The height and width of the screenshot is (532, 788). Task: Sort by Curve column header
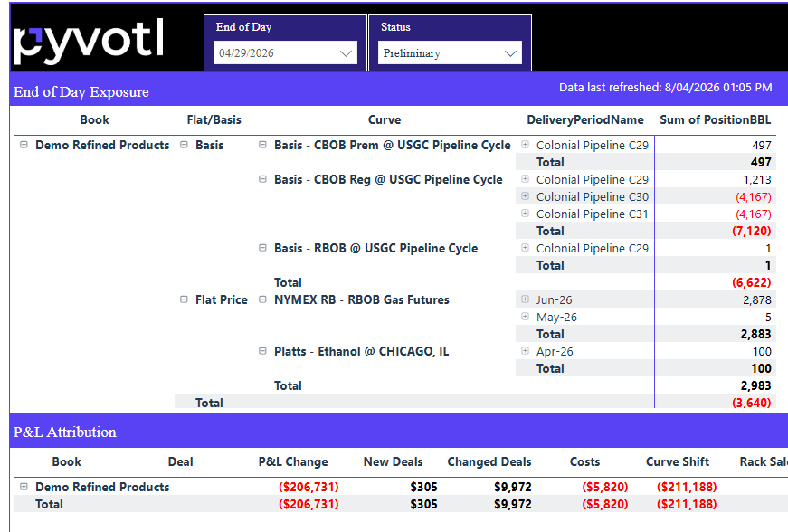385,120
